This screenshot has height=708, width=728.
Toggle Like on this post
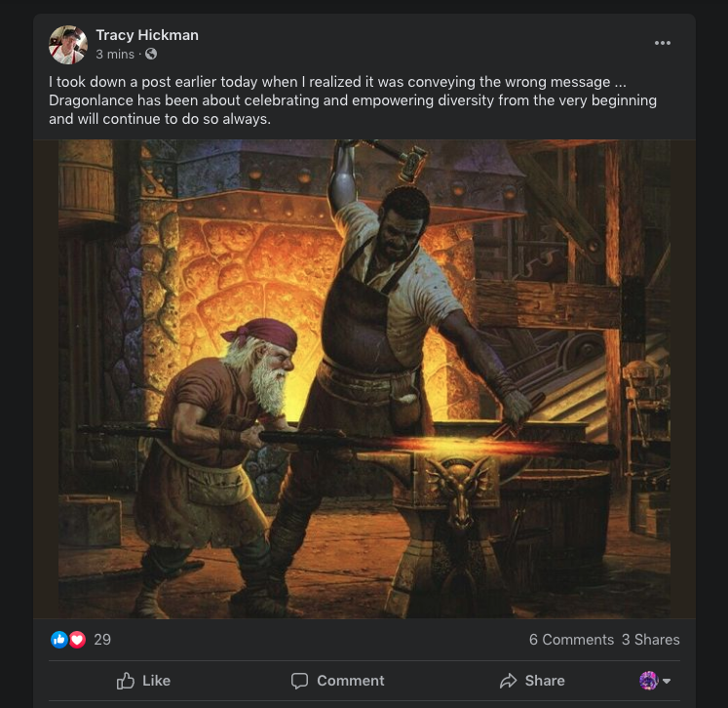pyautogui.click(x=143, y=681)
